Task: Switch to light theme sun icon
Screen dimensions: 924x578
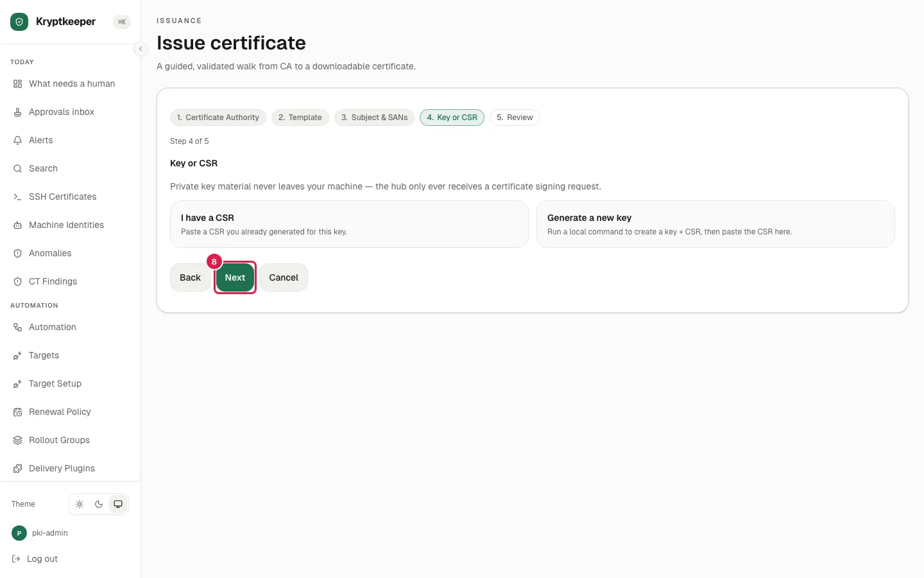Action: (80, 504)
